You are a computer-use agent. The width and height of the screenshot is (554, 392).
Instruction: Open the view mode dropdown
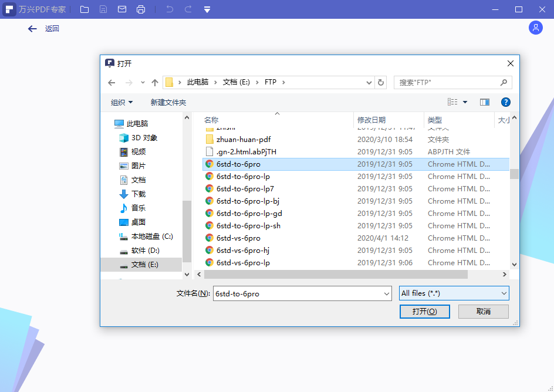coord(465,102)
